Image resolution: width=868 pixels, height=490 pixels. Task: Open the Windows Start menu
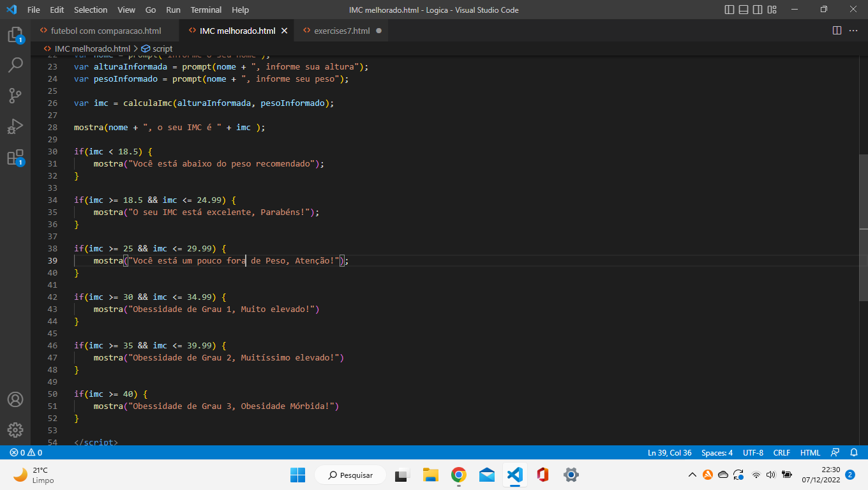298,475
